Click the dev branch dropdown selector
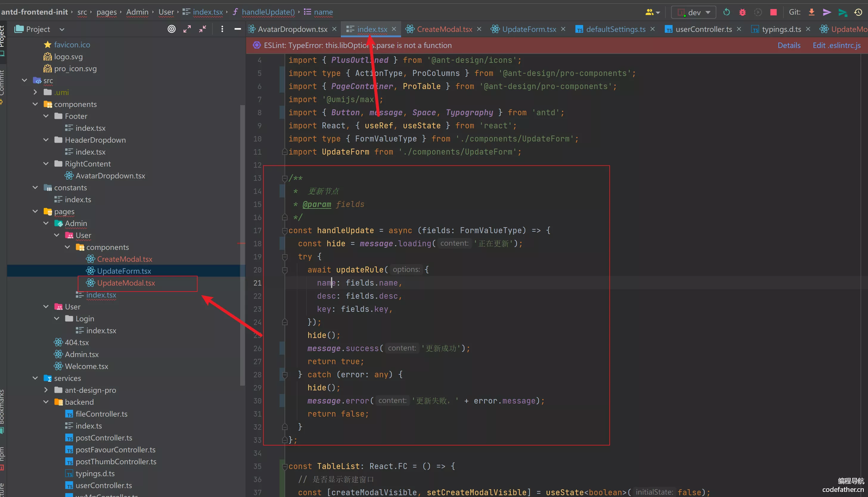Viewport: 868px width, 497px height. pyautogui.click(x=693, y=11)
